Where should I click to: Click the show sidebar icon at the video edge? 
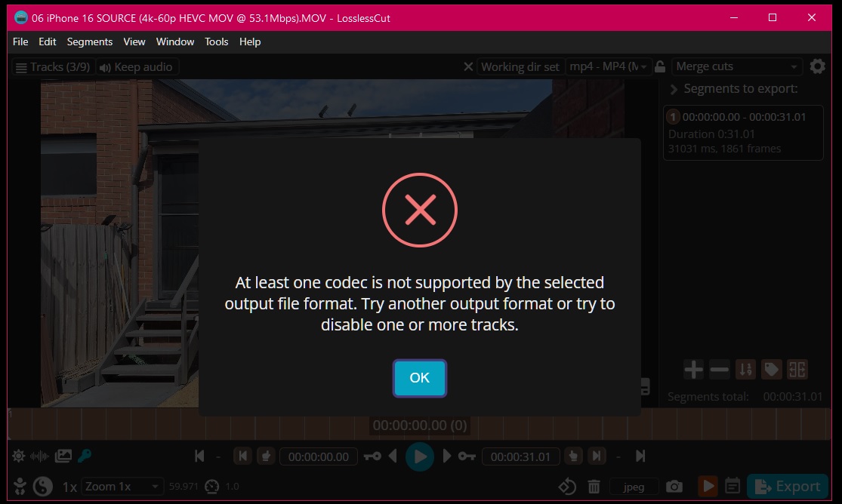(645, 386)
